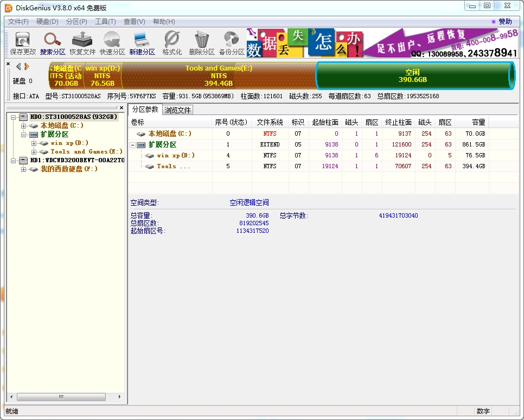Select 我的西数硬盘(F:) in the tree
The width and height of the screenshot is (524, 420).
point(69,169)
